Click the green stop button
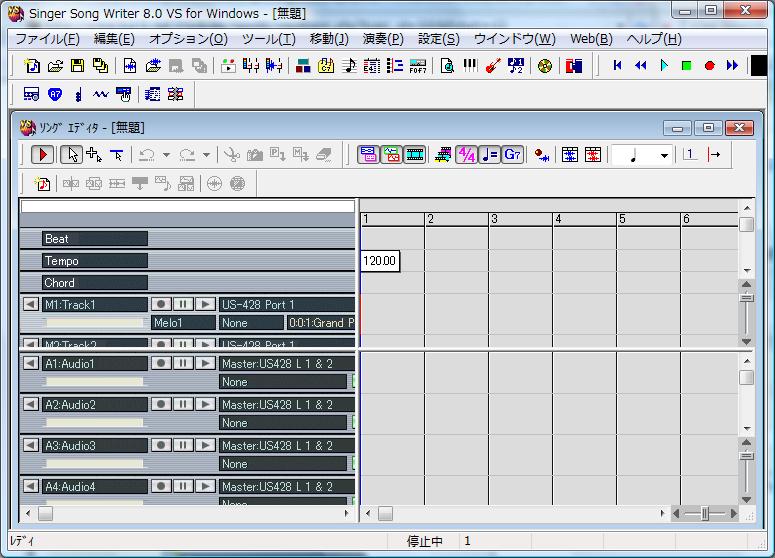The image size is (775, 558). coord(687,65)
